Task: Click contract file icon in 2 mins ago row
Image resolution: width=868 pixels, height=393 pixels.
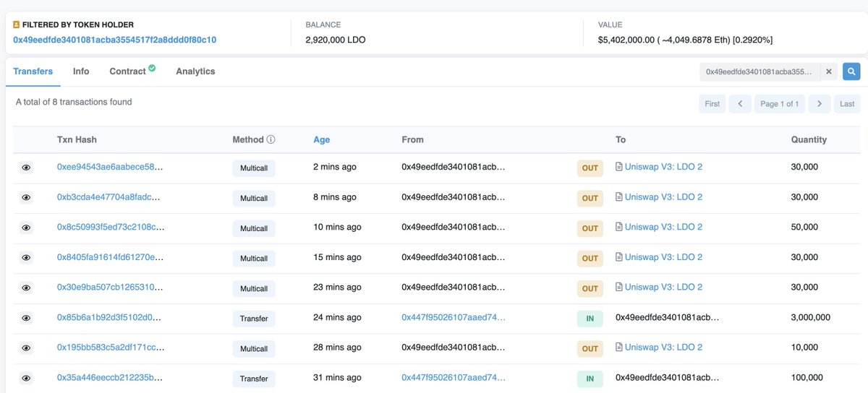Action: (x=619, y=167)
